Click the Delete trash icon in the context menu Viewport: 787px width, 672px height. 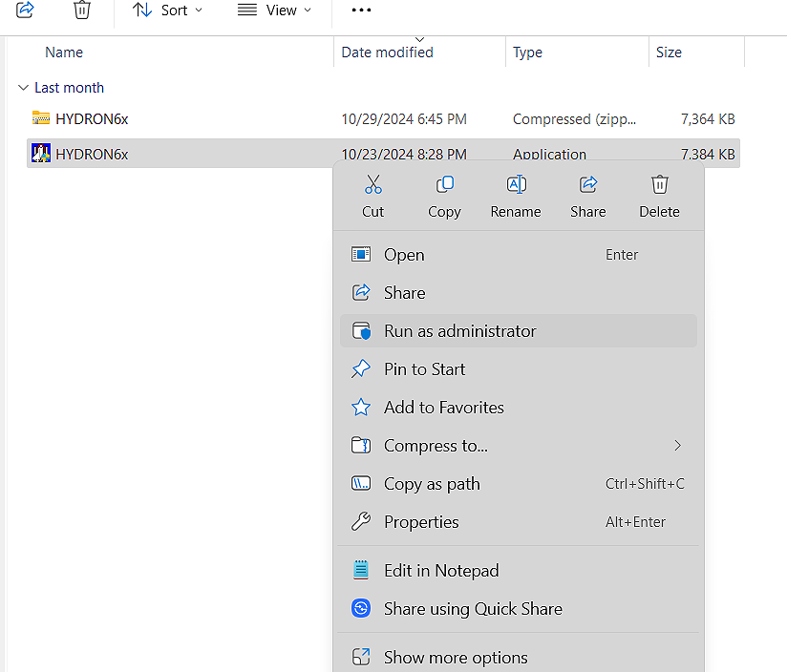[x=659, y=184]
